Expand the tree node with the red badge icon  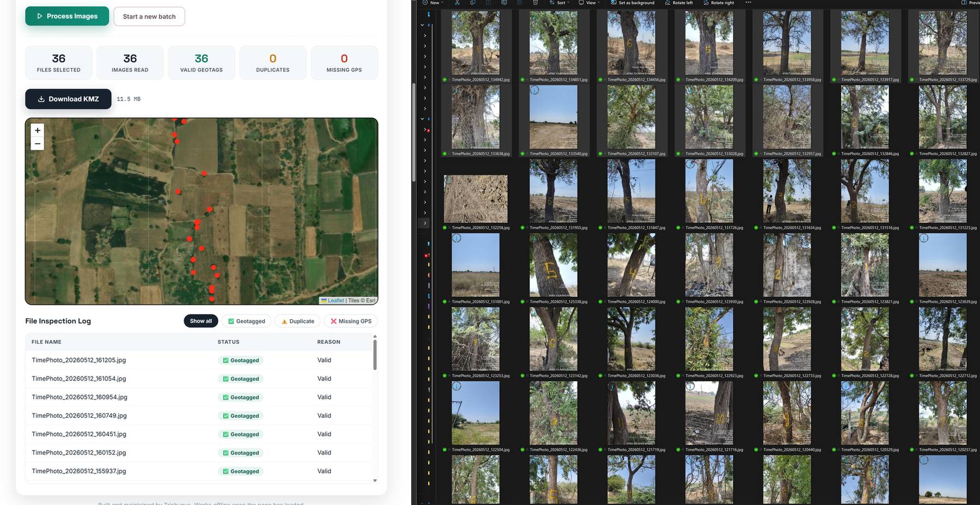[425, 130]
